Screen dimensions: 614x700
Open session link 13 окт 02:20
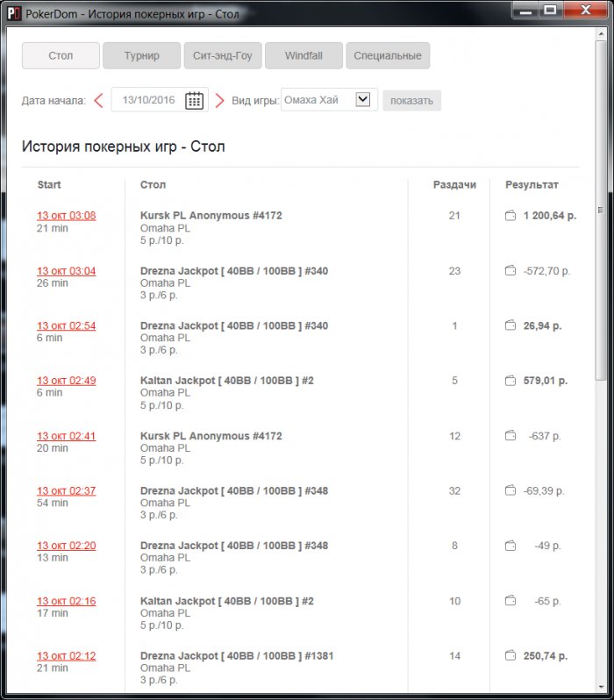click(x=66, y=546)
